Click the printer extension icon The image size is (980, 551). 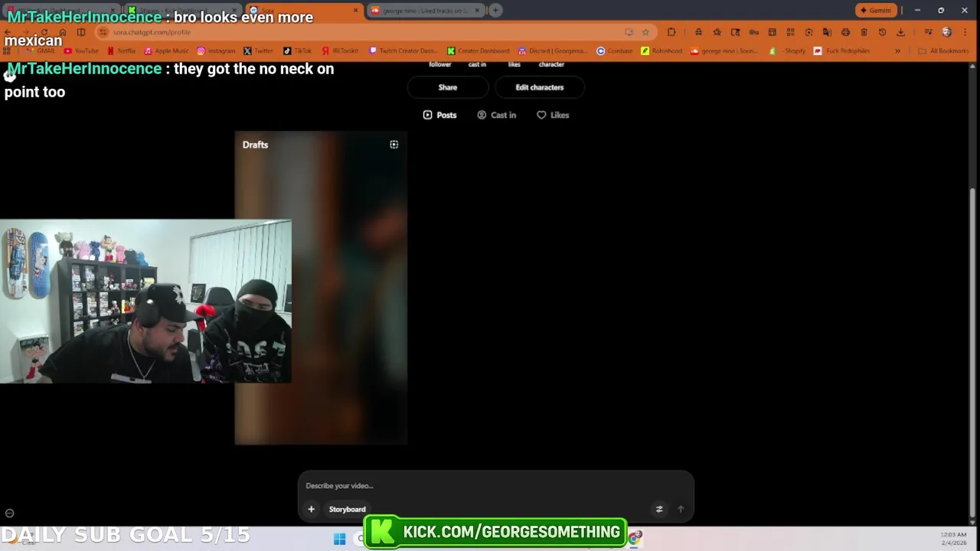(845, 32)
